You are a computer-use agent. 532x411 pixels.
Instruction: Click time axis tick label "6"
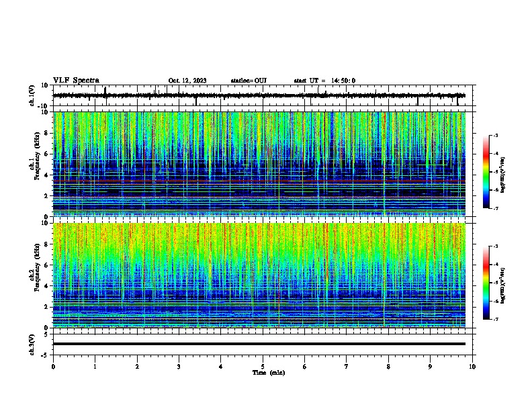tap(305, 367)
